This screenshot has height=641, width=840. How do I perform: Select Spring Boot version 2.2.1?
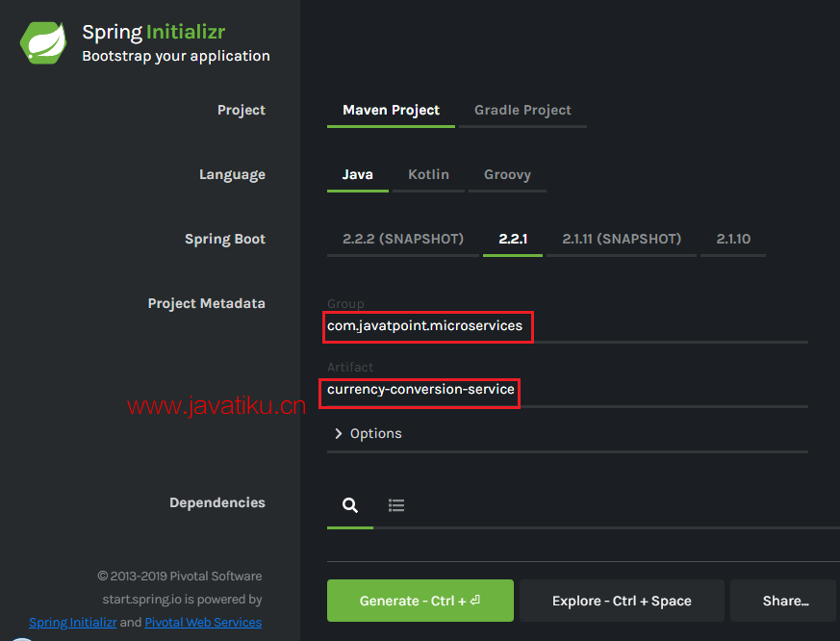coord(513,239)
